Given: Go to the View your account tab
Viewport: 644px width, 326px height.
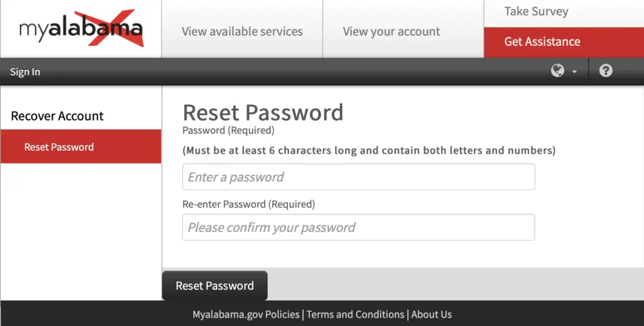Looking at the screenshot, I should pos(392,31).
